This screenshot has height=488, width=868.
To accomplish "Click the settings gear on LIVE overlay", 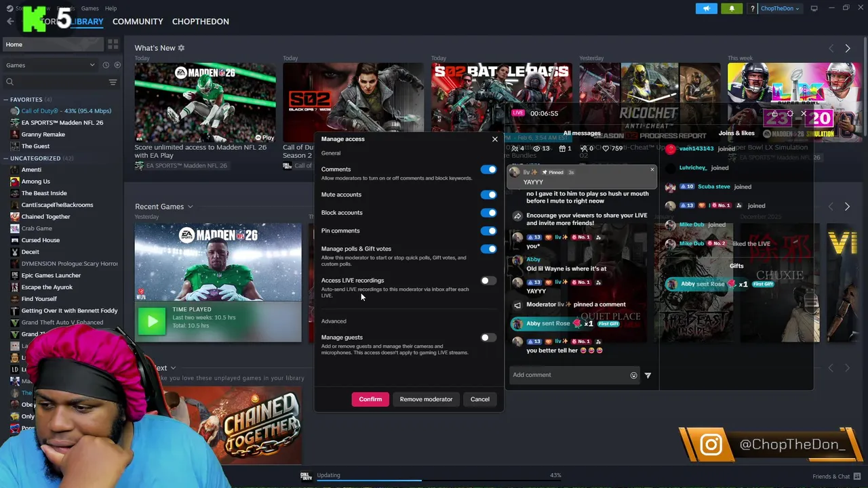I will click(789, 114).
